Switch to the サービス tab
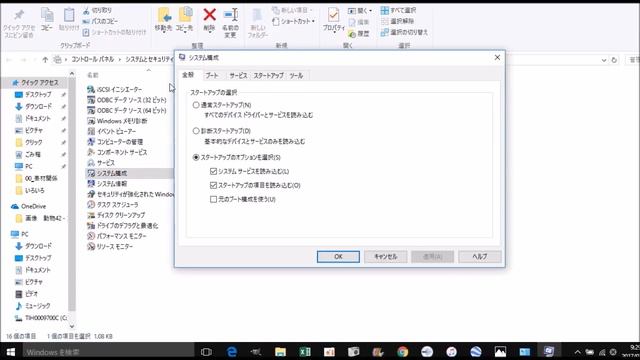This screenshot has height=360, width=640. click(x=238, y=76)
